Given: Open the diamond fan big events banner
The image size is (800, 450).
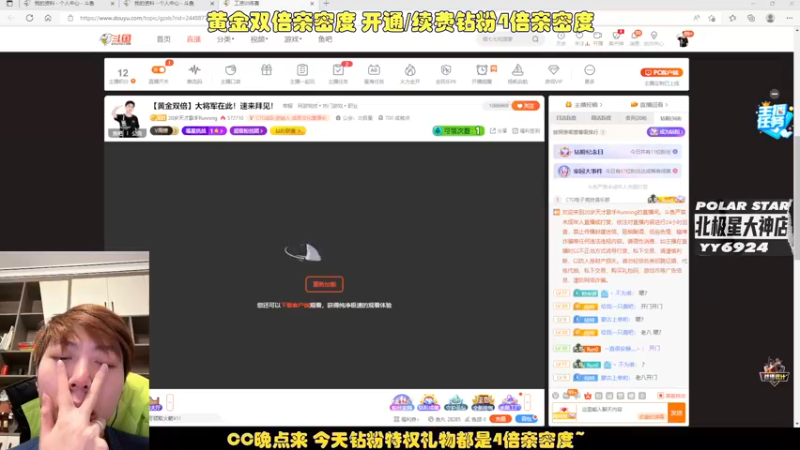Looking at the screenshot, I should (618, 171).
